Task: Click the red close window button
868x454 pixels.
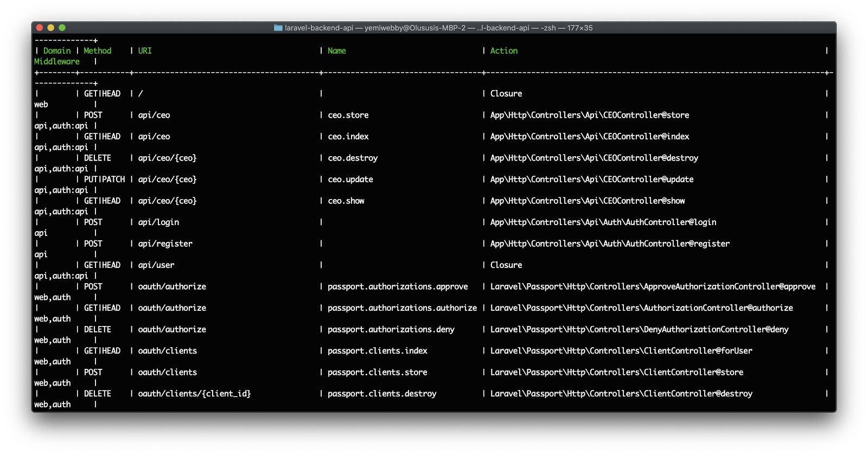Action: [39, 28]
